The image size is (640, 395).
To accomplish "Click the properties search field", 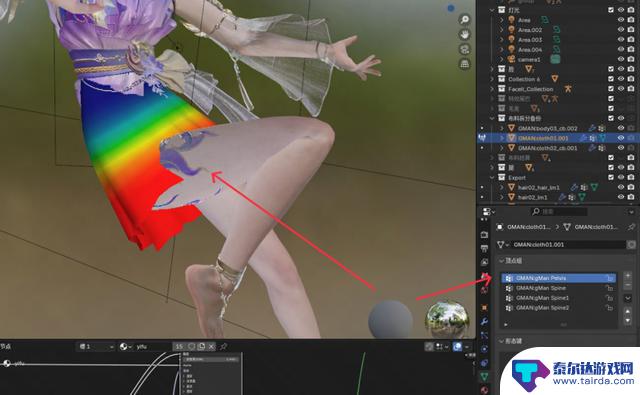I will 559,212.
